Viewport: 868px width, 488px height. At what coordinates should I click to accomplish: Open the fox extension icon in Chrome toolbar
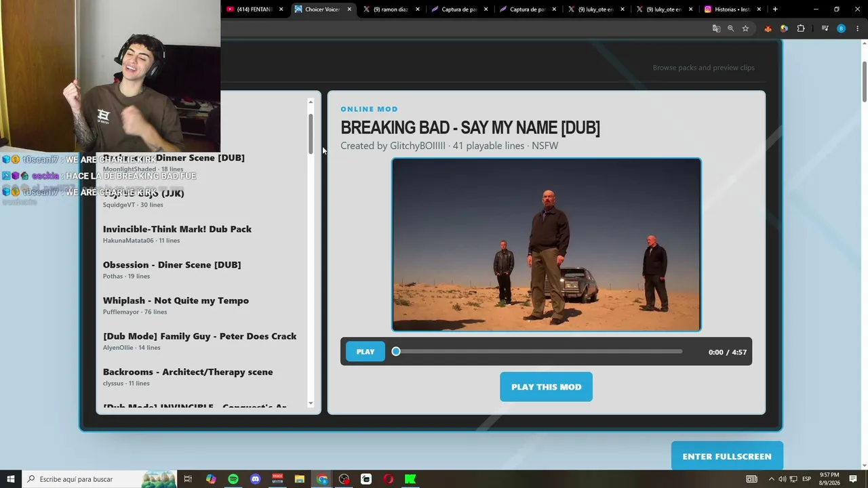pos(768,28)
